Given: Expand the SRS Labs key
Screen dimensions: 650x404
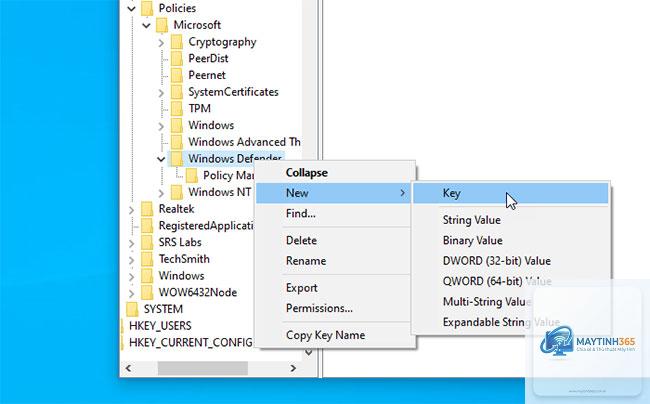Looking at the screenshot, I should pos(131,243).
